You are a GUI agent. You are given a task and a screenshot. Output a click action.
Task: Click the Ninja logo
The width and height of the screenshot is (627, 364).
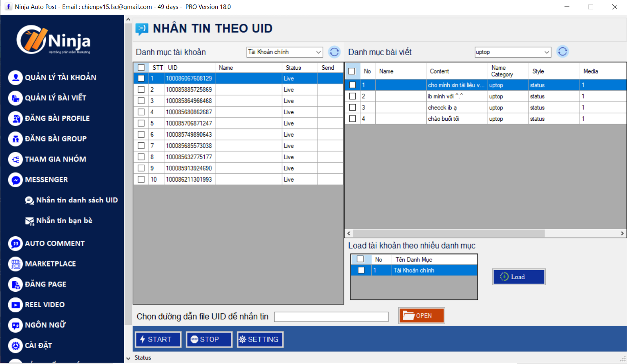pyautogui.click(x=53, y=40)
